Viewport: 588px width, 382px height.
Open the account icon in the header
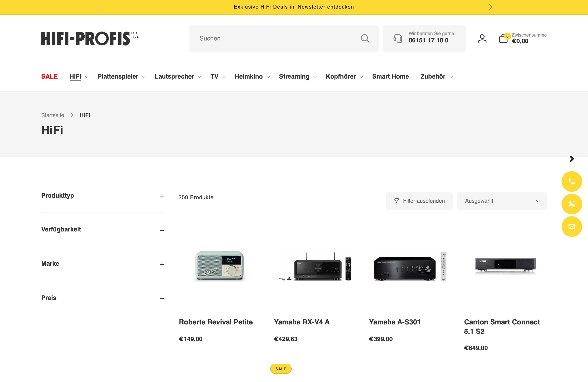[x=482, y=38]
